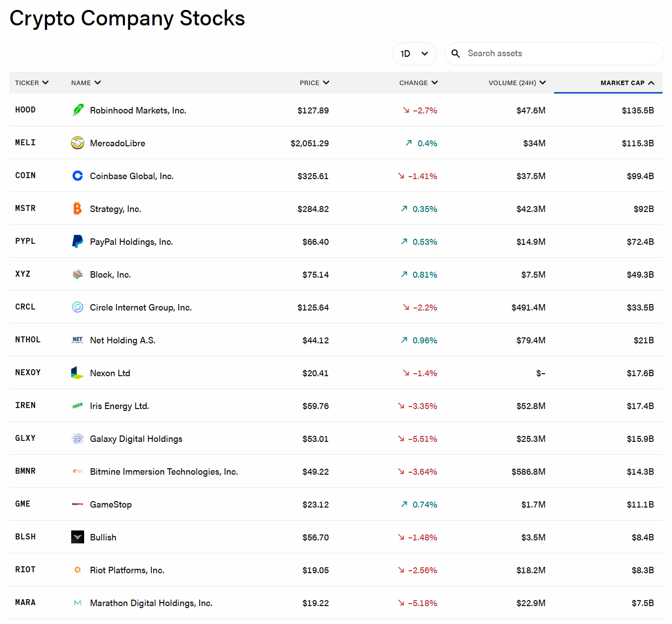Toggle Market Cap sort direction
This screenshot has height=624, width=672.
pyautogui.click(x=627, y=83)
